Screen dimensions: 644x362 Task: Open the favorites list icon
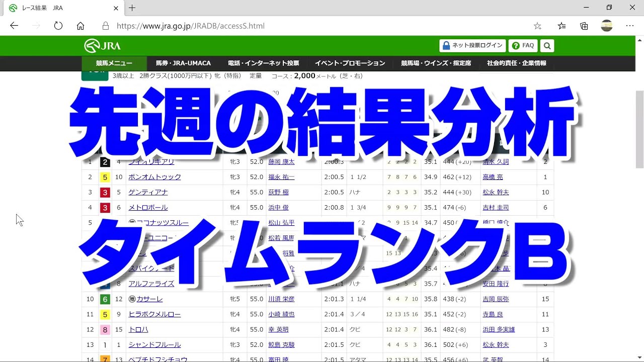click(x=562, y=26)
